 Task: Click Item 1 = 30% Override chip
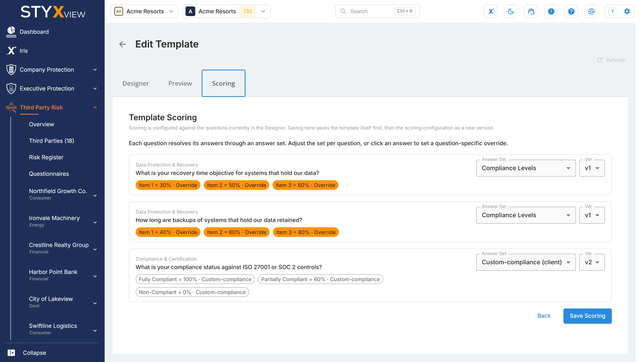[x=168, y=185]
